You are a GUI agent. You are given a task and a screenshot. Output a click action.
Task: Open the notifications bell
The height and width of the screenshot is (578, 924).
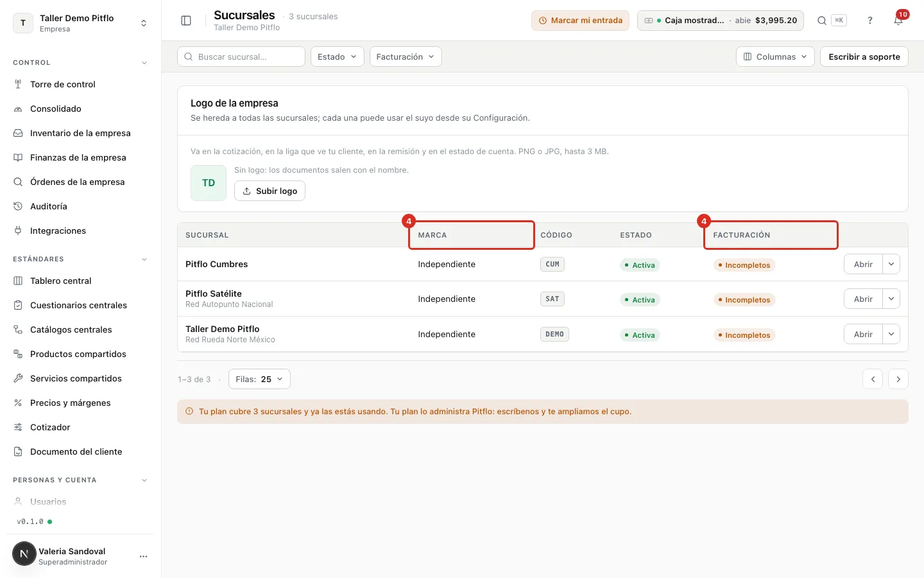pos(898,21)
